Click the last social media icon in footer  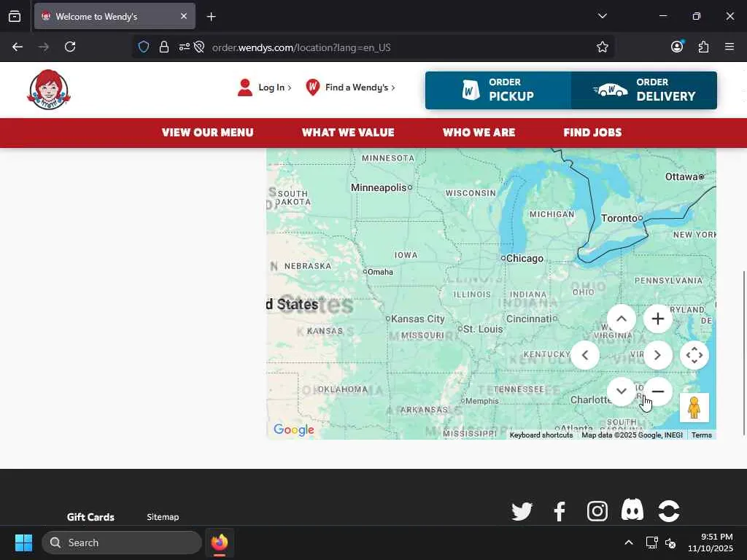click(669, 511)
